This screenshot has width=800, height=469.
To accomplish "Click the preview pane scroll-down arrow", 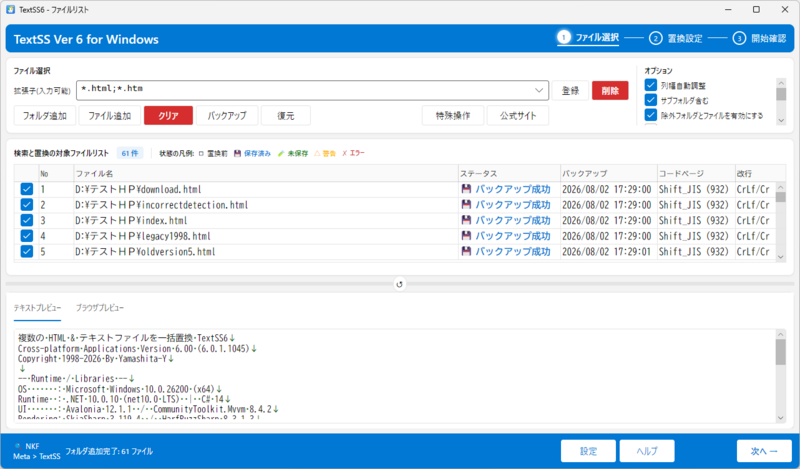I will (x=781, y=418).
